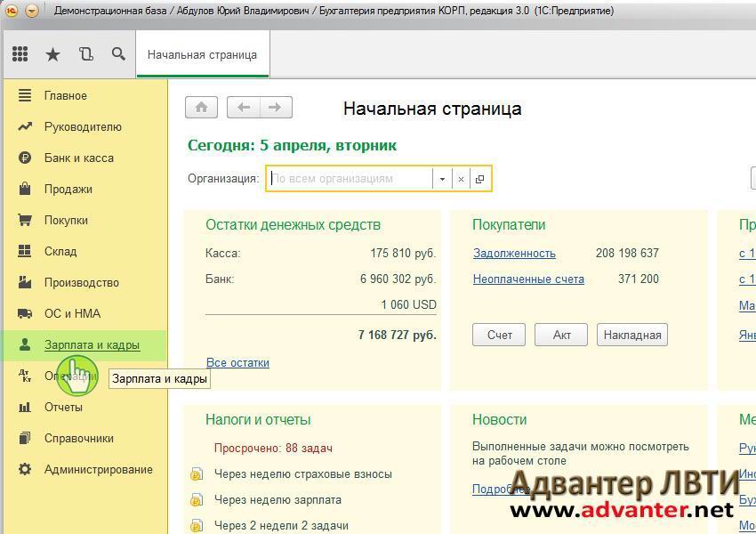
Task: Click the search magnifier icon
Action: click(118, 54)
